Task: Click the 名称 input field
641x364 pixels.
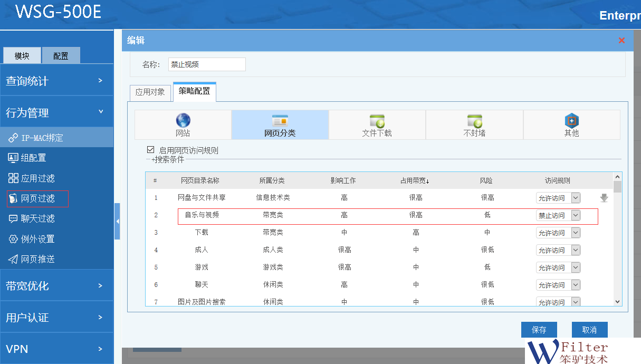Action: tap(207, 64)
